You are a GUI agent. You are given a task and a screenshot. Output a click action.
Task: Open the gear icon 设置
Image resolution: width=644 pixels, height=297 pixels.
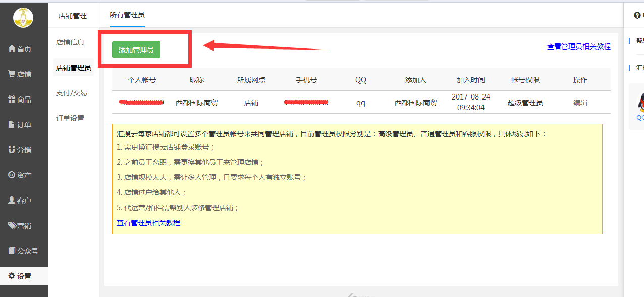12,276
